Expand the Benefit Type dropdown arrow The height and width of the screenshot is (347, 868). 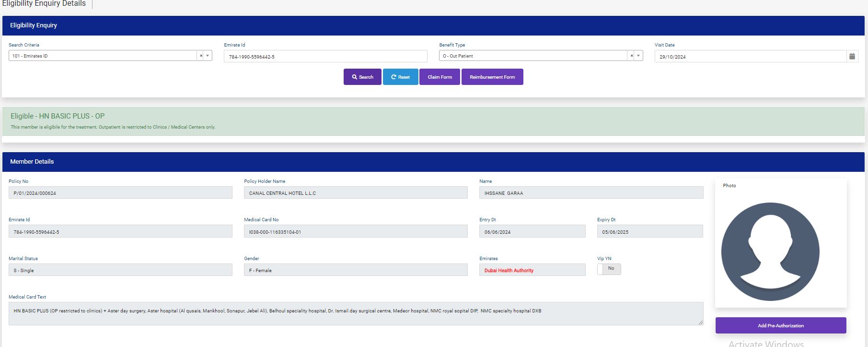638,56
